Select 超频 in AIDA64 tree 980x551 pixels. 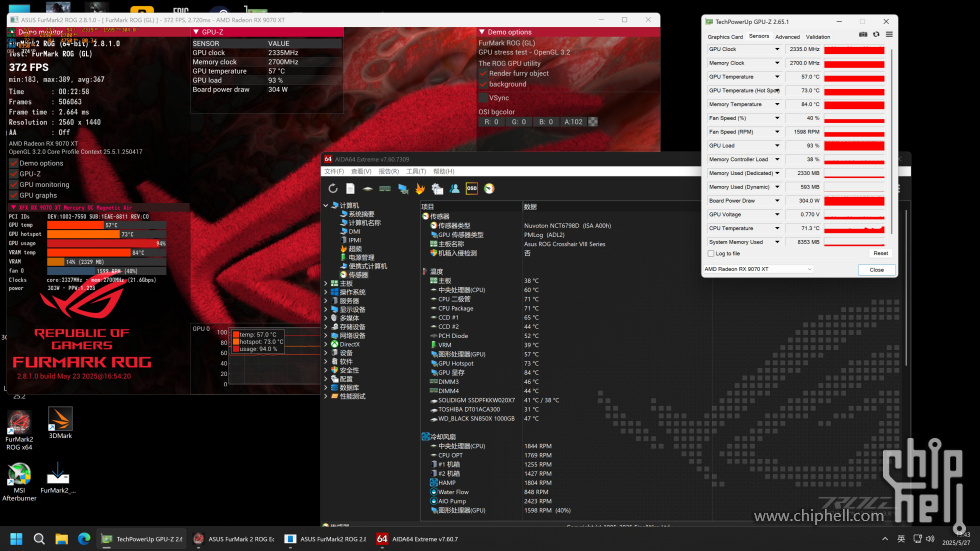click(355, 249)
